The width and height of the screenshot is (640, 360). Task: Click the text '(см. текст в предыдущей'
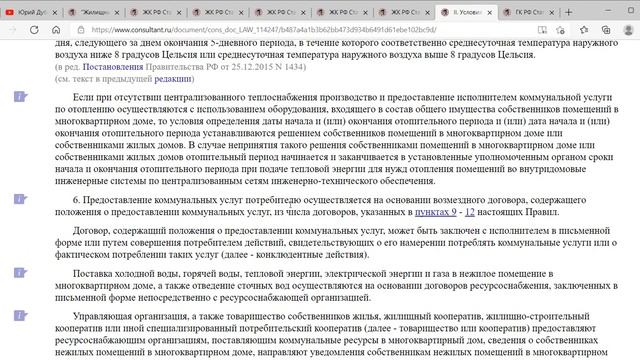(104, 79)
